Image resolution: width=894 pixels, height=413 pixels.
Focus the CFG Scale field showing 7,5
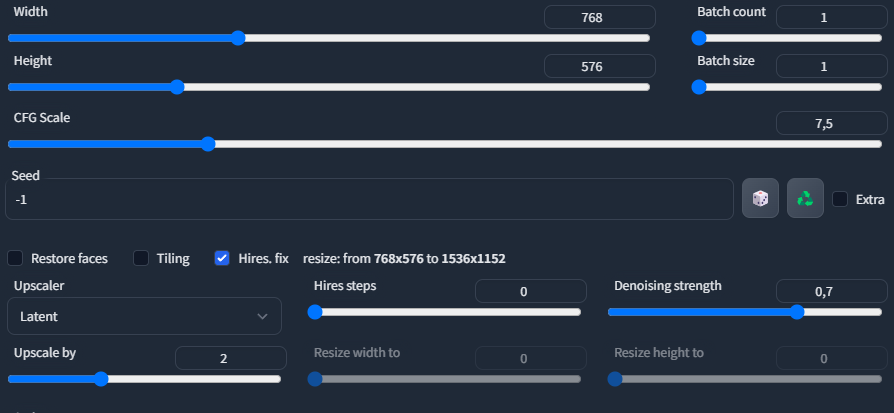pyautogui.click(x=832, y=123)
